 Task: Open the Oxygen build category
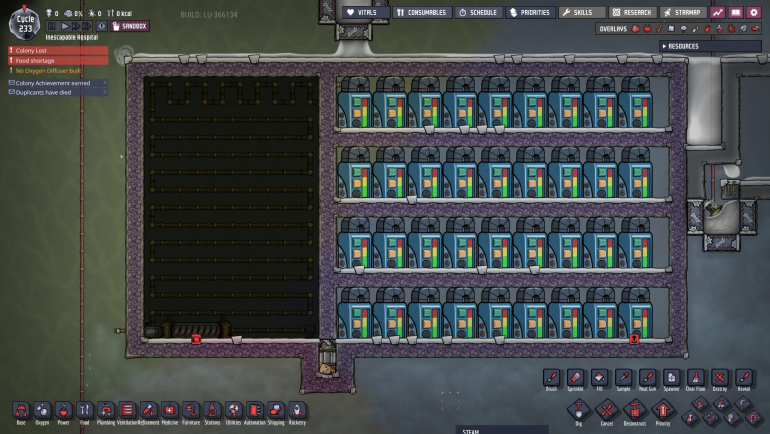pos(42,411)
